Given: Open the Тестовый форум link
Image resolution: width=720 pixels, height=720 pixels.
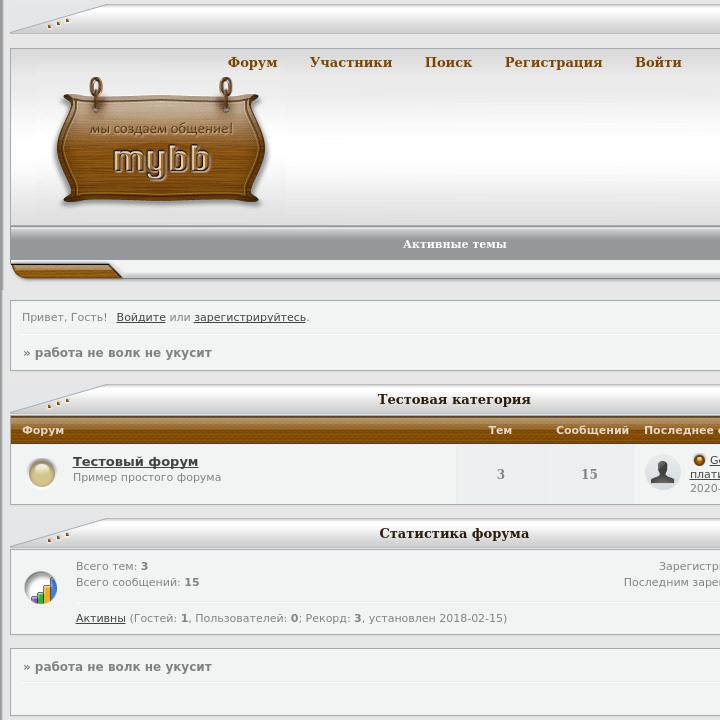Looking at the screenshot, I should point(135,461).
